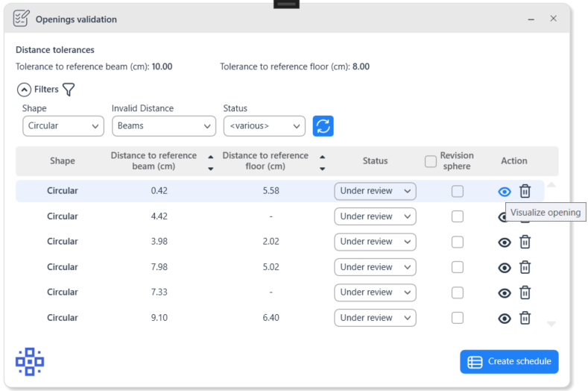The width and height of the screenshot is (588, 391).
Task: Open the Shape filter dropdown
Action: tap(63, 126)
